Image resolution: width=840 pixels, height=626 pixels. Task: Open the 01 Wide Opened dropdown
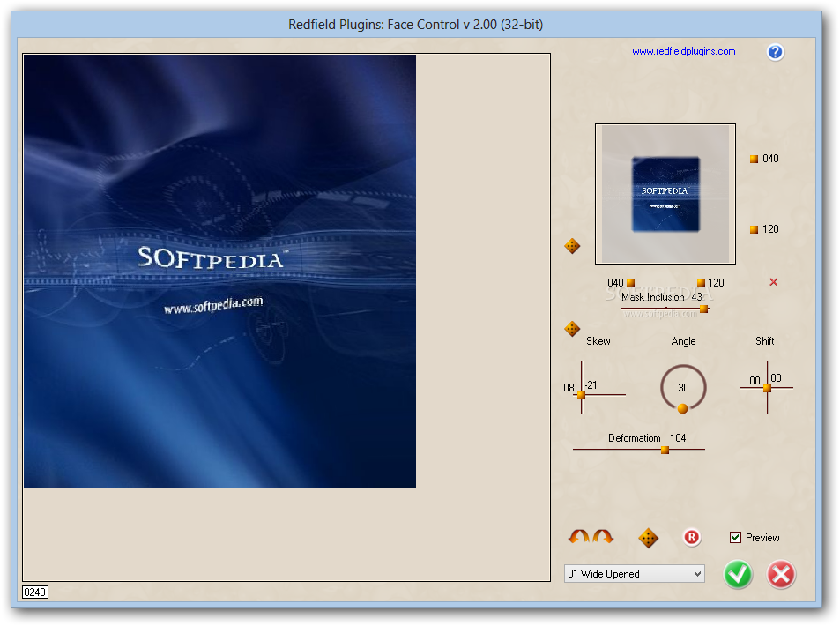pyautogui.click(x=635, y=573)
